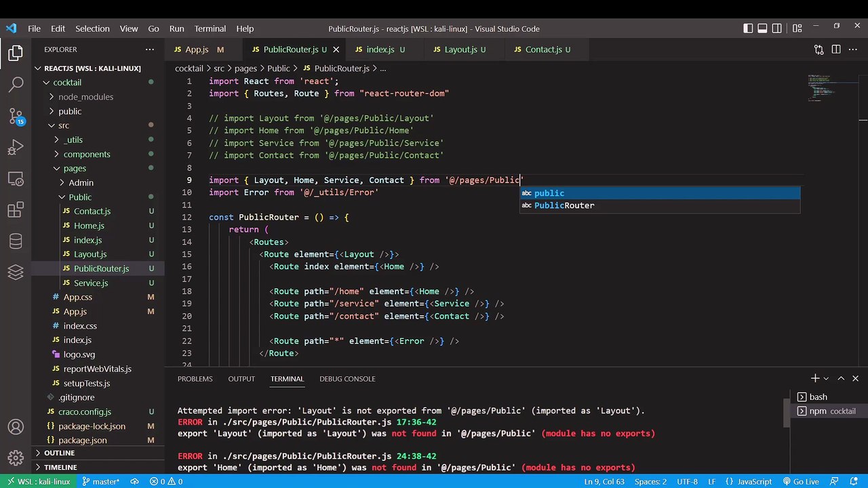Open the terminal launch profile dropdown

(x=825, y=378)
